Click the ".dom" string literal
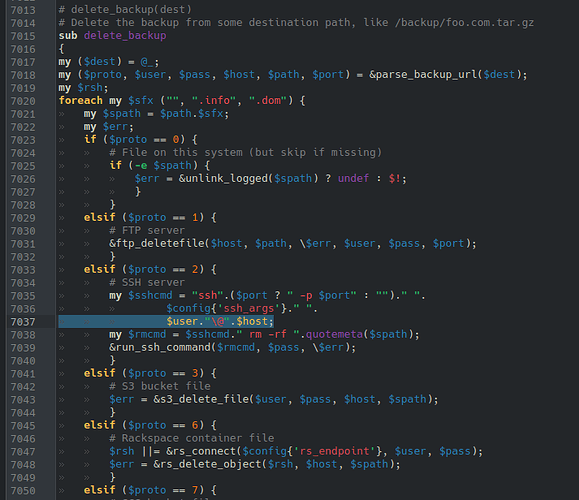This screenshot has height=500, width=579. coord(268,100)
